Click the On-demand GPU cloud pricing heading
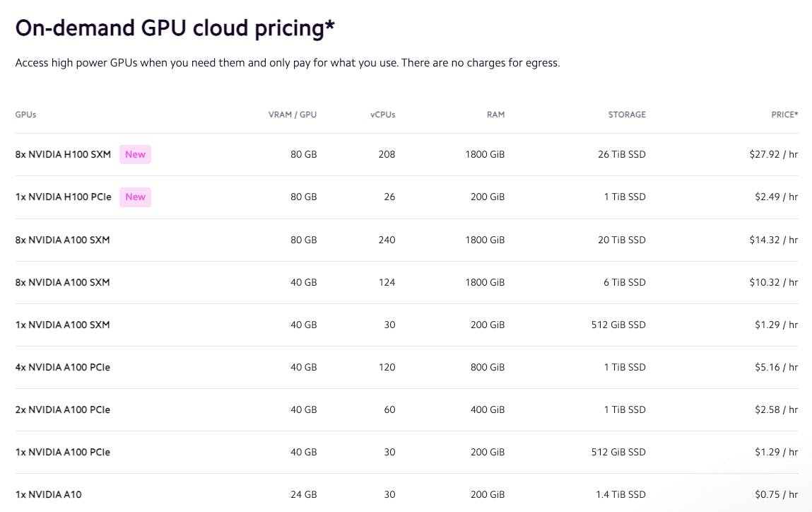This screenshot has height=512, width=812. point(175,28)
